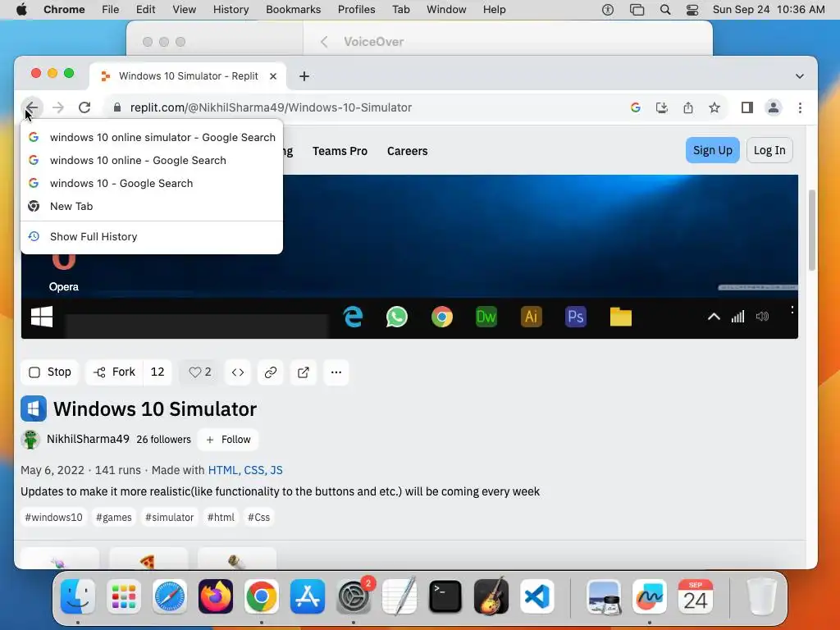Open a new tab with the plus button
This screenshot has width=840, height=630.
click(304, 76)
